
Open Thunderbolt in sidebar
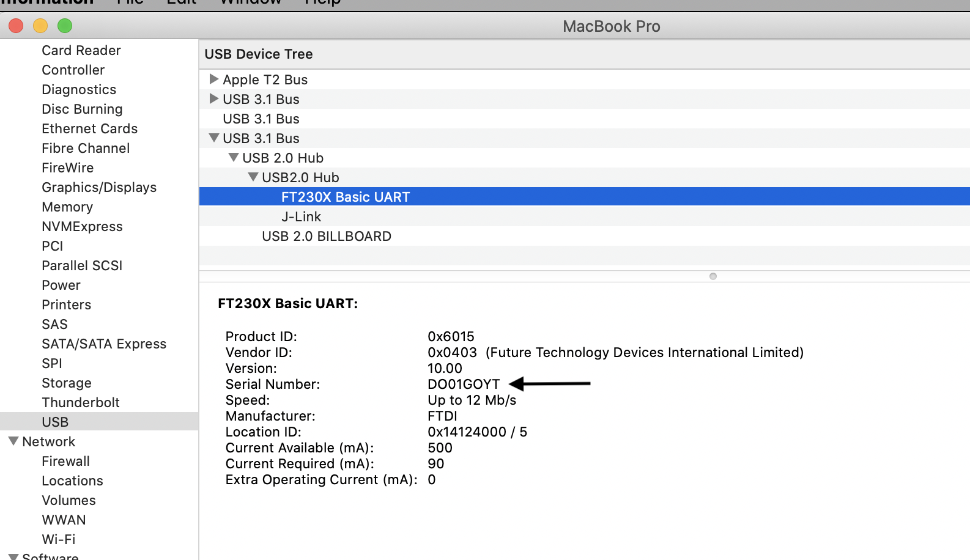coord(81,402)
